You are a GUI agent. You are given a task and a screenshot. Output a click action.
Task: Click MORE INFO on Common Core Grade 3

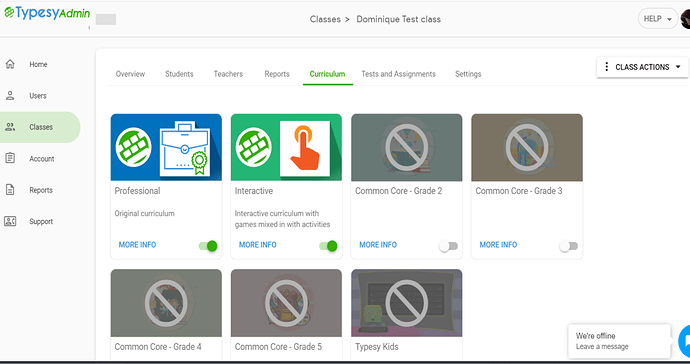coord(498,245)
